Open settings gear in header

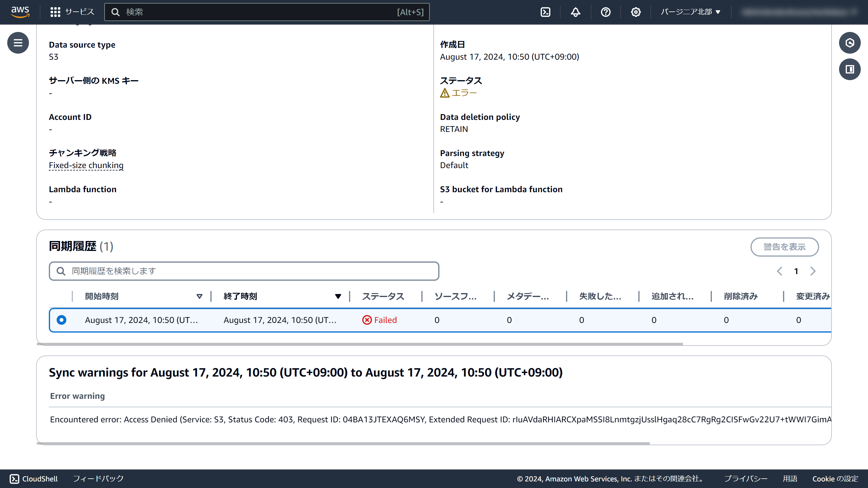tap(636, 12)
